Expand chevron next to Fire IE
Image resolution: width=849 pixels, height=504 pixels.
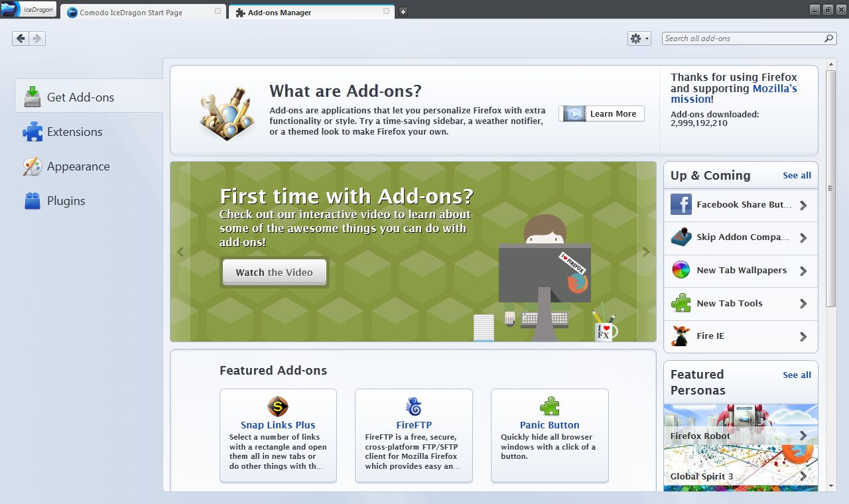pyautogui.click(x=803, y=337)
